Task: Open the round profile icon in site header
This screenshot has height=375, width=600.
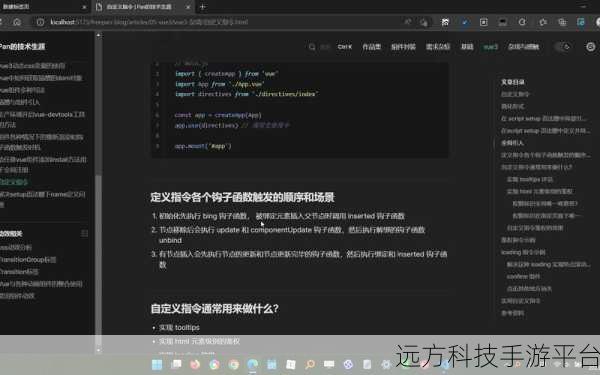Action: 590,47
